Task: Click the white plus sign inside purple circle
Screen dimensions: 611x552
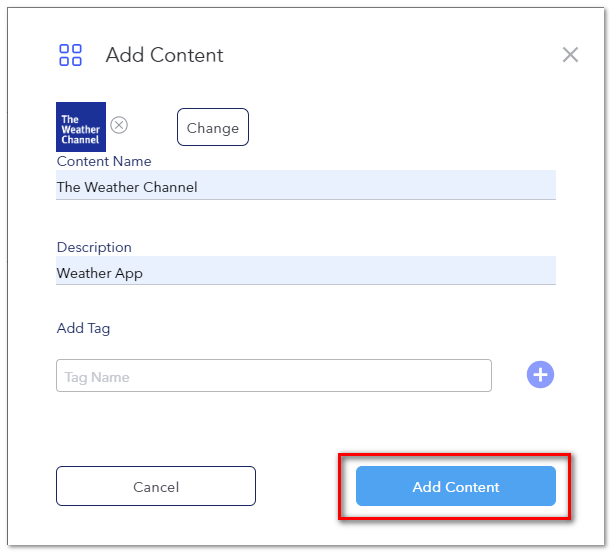Action: click(x=540, y=375)
